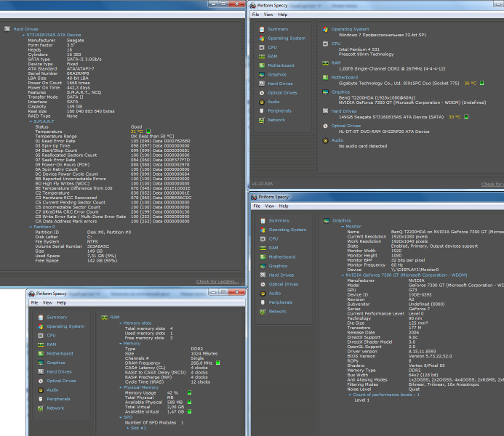
Task: Open Hard Drives sidebar icon in Summary-view window
Action: pyautogui.click(x=262, y=84)
